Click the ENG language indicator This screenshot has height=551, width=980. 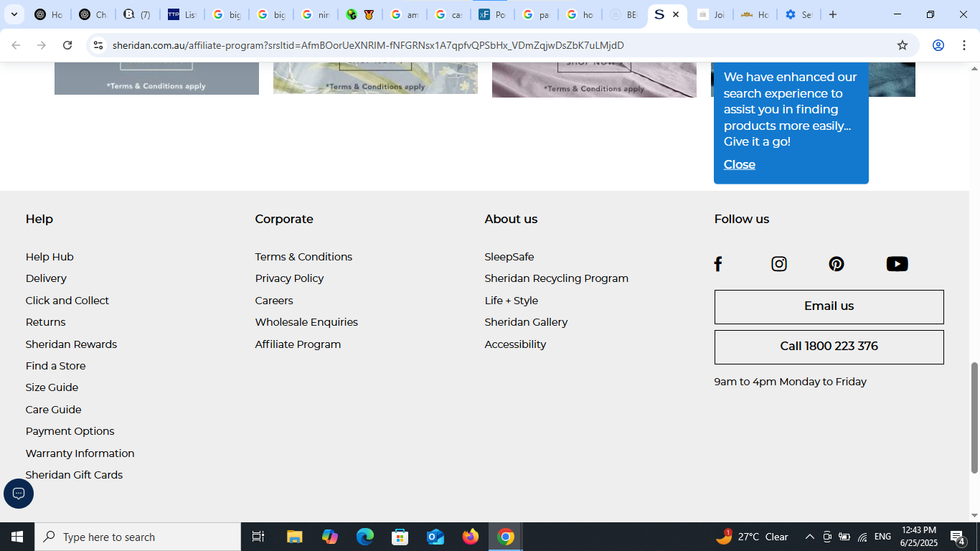[883, 537]
